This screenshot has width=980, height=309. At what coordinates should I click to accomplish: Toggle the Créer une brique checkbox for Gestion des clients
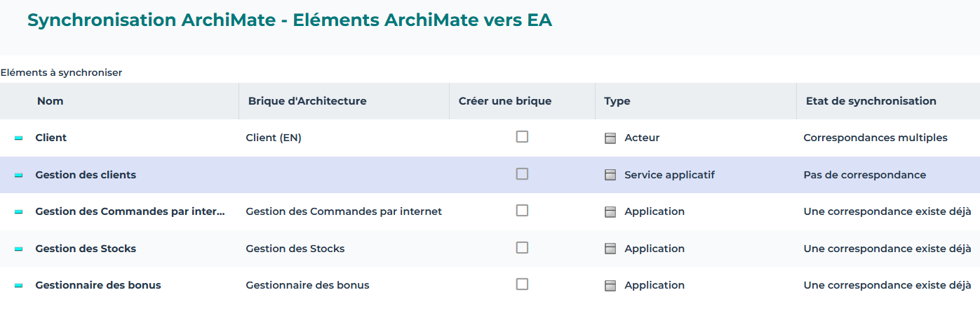tap(522, 173)
